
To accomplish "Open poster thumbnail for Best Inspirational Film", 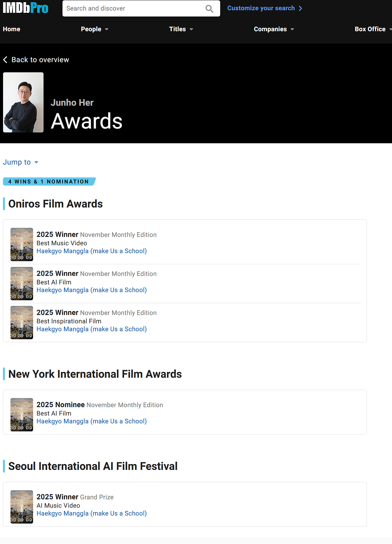I will [x=22, y=322].
